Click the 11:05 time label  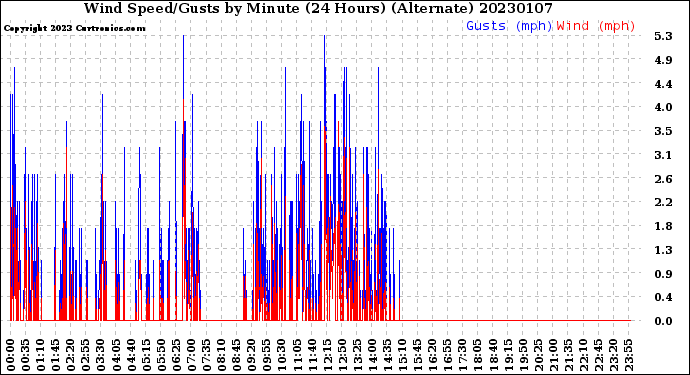pyautogui.click(x=297, y=355)
